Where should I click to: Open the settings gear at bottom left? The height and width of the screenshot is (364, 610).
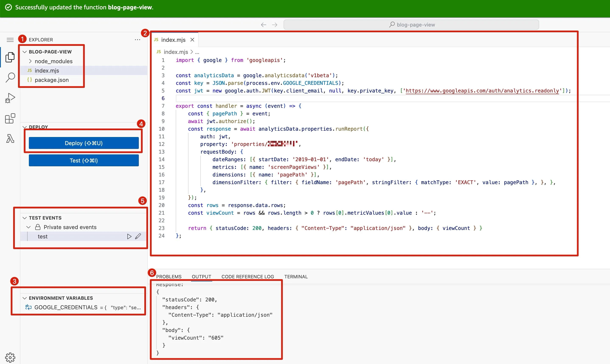click(x=10, y=357)
